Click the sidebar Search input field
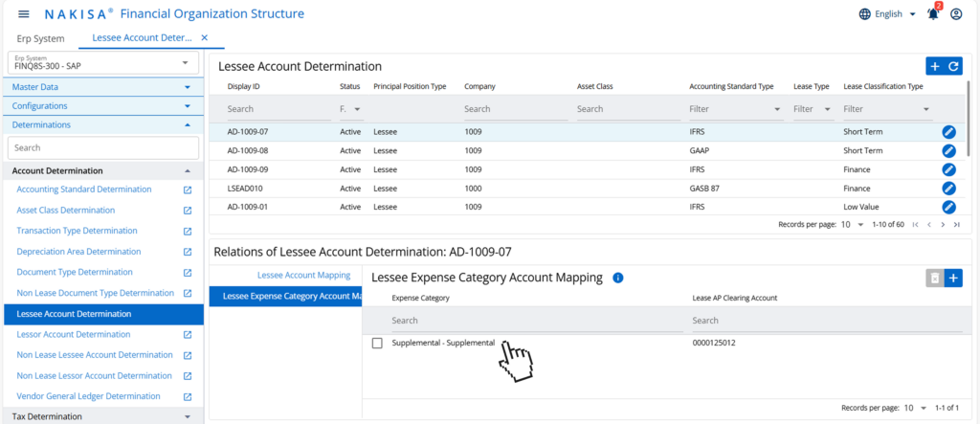Viewport: 980px width, 424px height. click(x=103, y=148)
